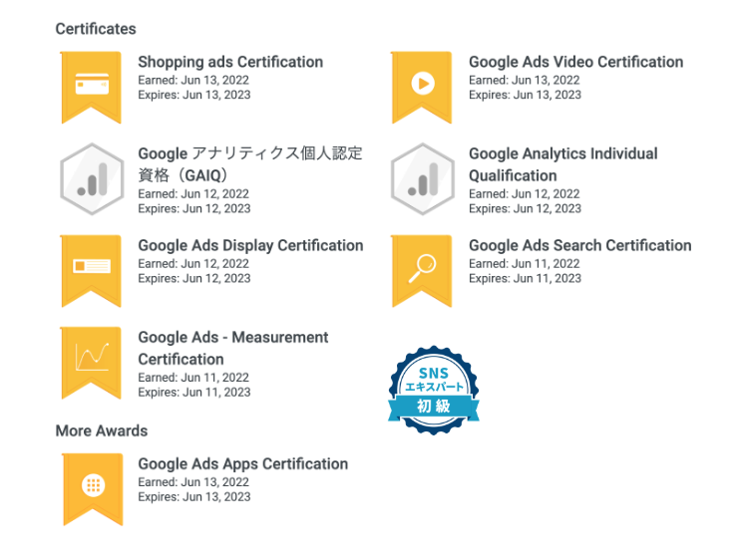Click Japanese GAIQ 'Expires: Jun 12, 2023' text
The width and height of the screenshot is (742, 560).
pos(194,208)
